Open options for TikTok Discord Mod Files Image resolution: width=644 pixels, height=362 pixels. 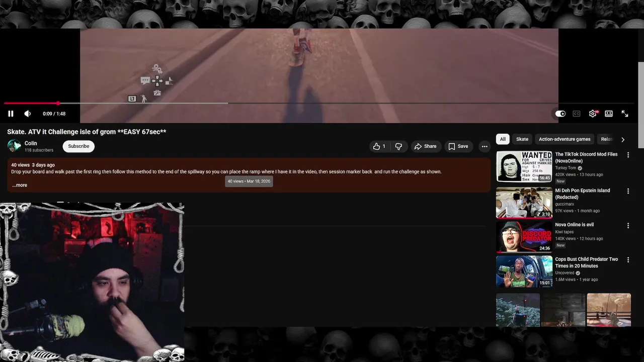click(628, 155)
